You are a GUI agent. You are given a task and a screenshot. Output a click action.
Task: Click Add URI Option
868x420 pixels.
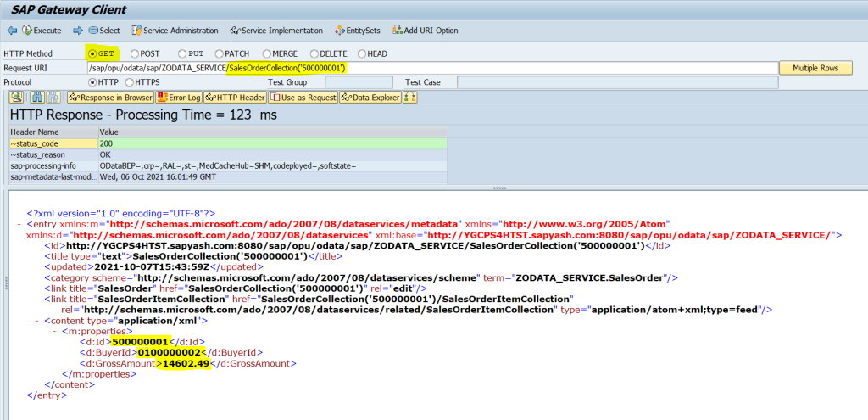tap(426, 31)
